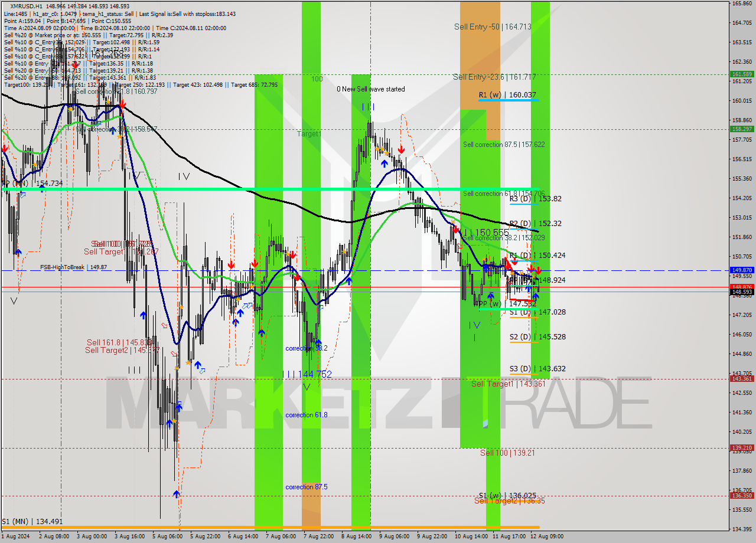
Task: Click the 'R3 (D) | 153.82' pivot label
Action: 536,199
